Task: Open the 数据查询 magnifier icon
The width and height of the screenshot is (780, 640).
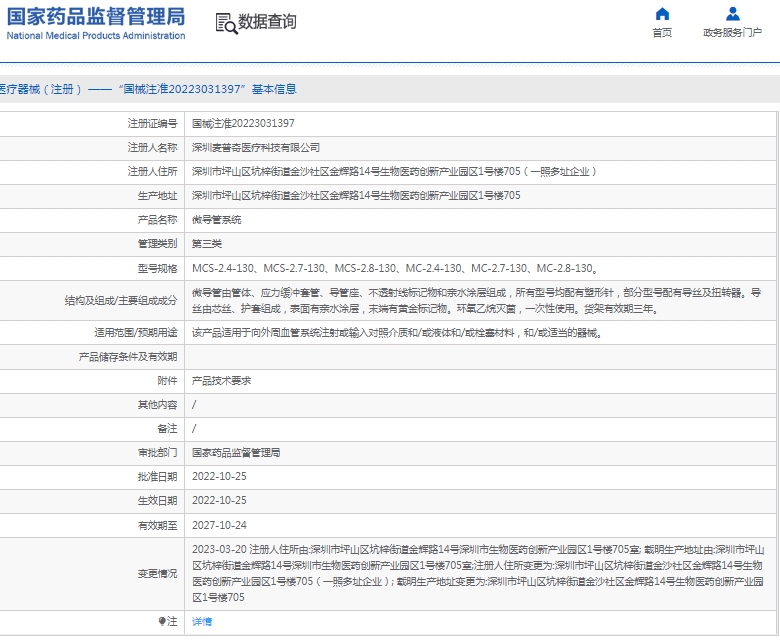Action: (226, 23)
